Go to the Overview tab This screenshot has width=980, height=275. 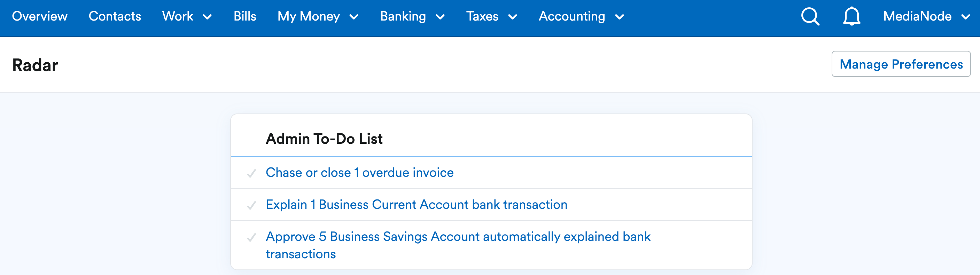click(40, 16)
